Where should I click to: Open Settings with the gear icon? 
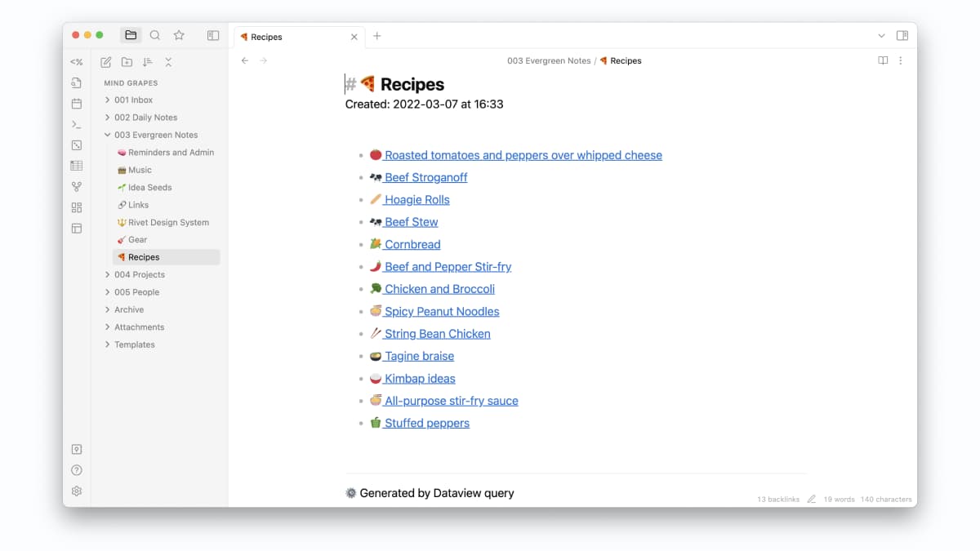click(76, 491)
